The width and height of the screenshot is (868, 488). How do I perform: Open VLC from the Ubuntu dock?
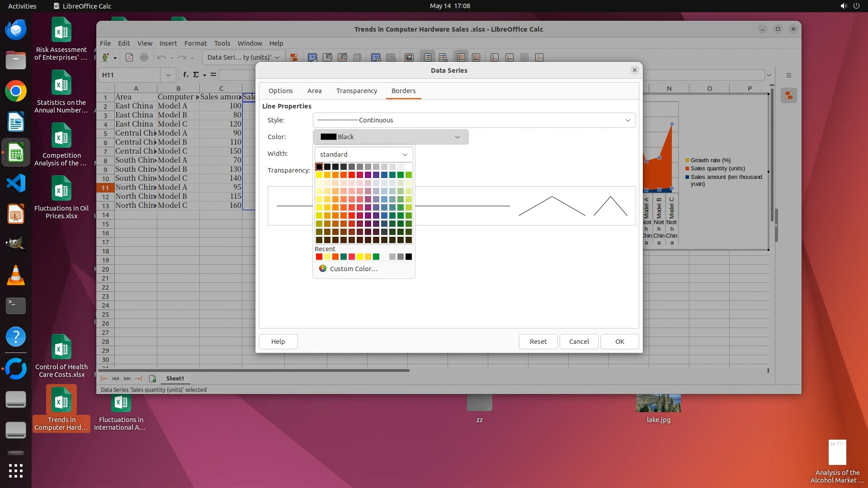16,275
